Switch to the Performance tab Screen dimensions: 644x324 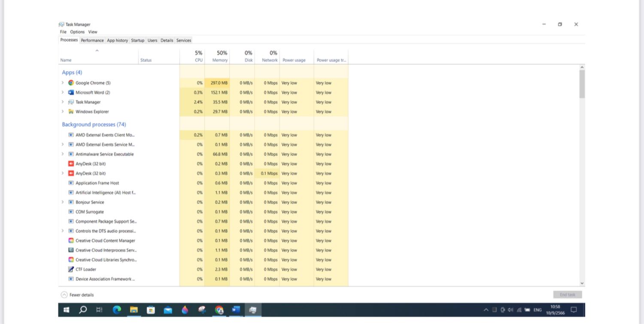tap(92, 40)
